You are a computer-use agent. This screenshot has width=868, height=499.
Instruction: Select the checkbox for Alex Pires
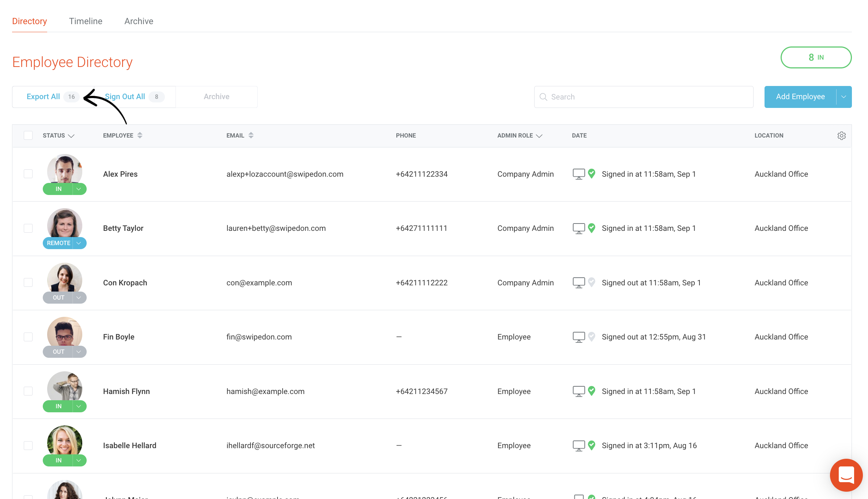coord(28,174)
